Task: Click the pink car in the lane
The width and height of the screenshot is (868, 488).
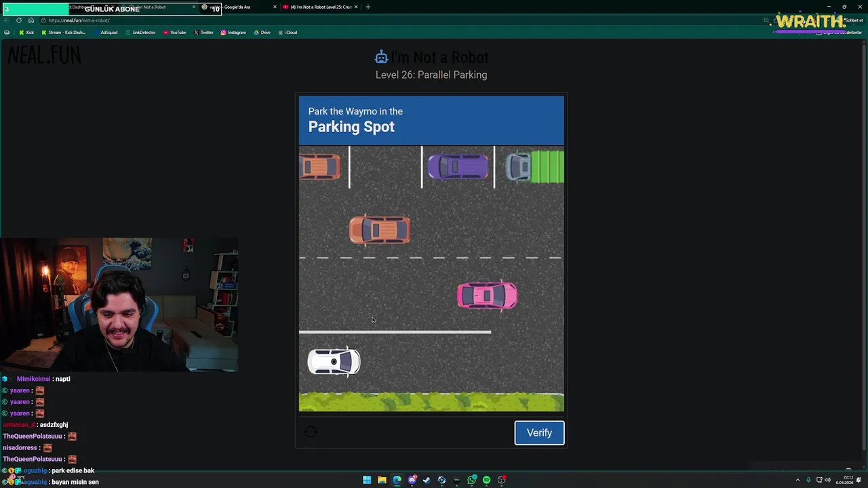Action: point(487,296)
